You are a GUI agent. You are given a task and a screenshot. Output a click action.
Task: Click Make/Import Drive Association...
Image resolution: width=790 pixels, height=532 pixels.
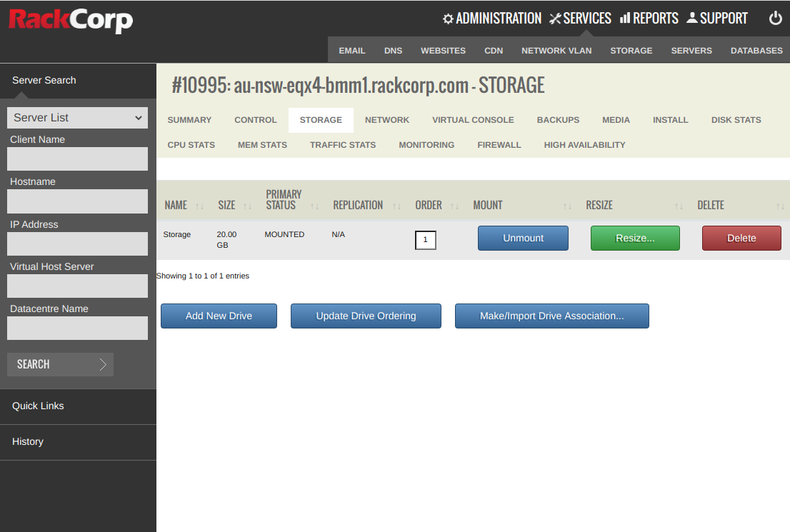551,316
